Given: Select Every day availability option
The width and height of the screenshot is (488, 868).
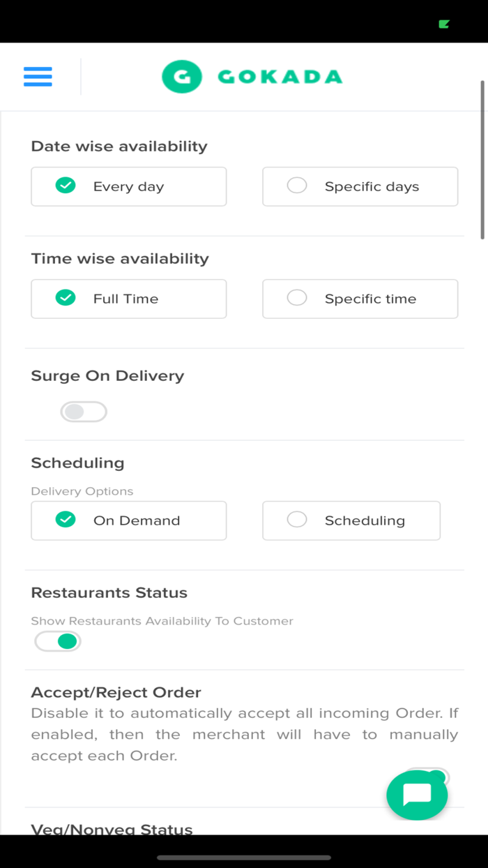Looking at the screenshot, I should pos(129,186).
